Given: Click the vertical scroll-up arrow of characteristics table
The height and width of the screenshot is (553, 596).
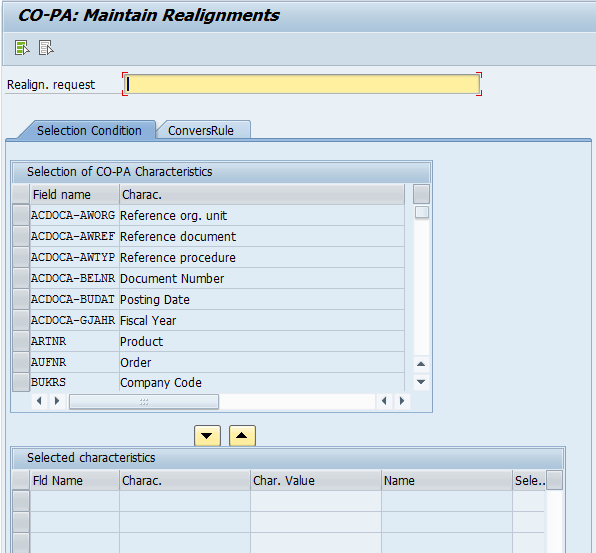Looking at the screenshot, I should [x=421, y=364].
